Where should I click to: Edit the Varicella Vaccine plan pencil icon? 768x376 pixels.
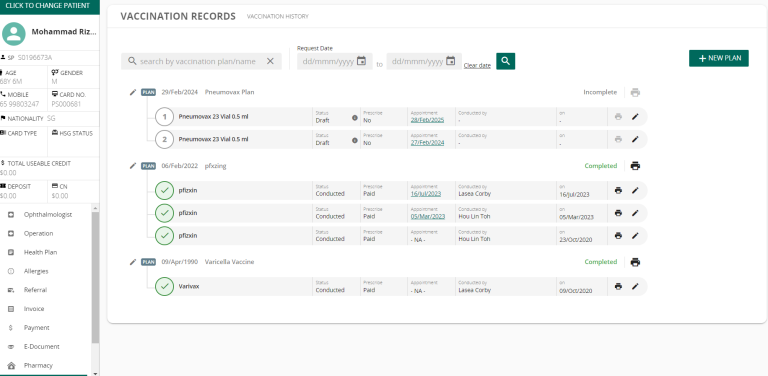[x=133, y=262]
